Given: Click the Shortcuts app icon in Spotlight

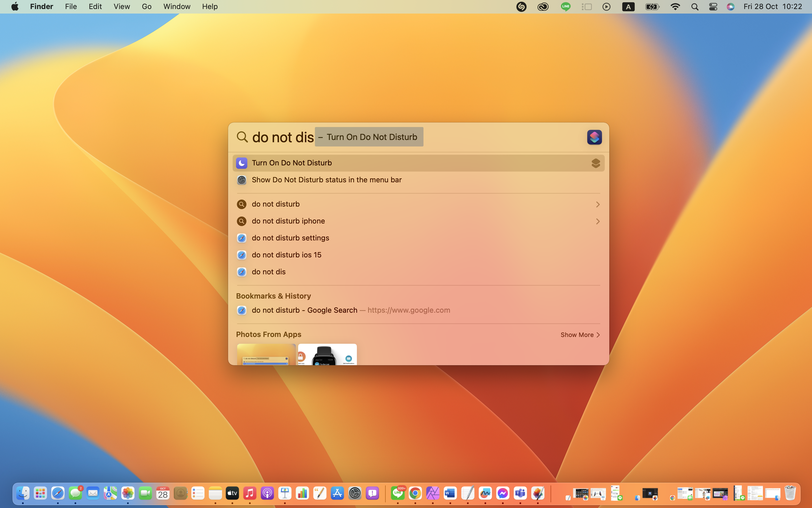Looking at the screenshot, I should pos(594,137).
